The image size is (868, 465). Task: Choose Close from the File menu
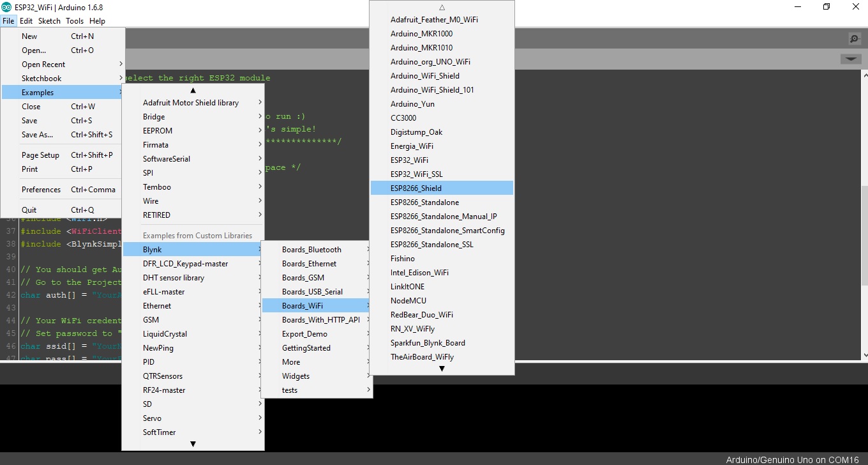[x=63, y=107]
